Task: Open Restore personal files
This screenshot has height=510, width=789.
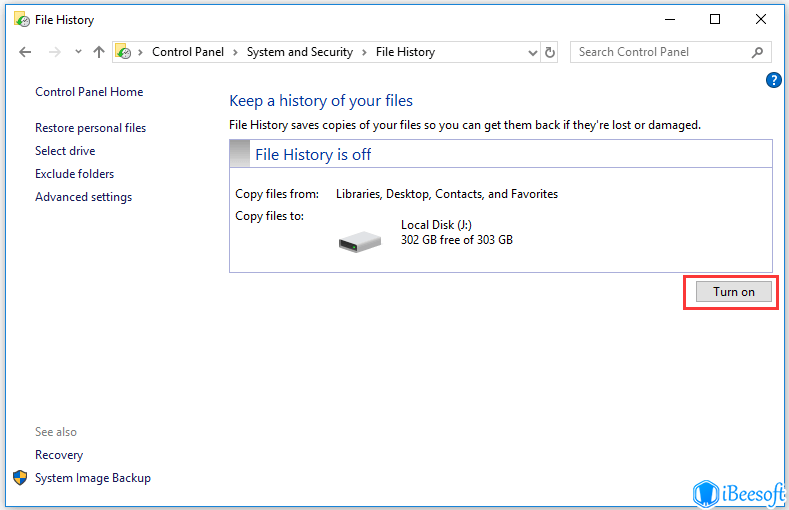Action: pyautogui.click(x=91, y=128)
